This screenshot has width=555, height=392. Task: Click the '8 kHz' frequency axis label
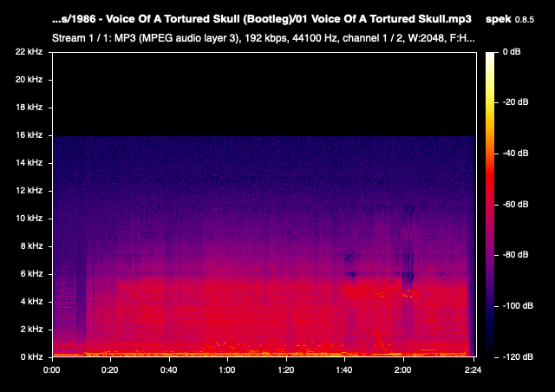tap(31, 246)
